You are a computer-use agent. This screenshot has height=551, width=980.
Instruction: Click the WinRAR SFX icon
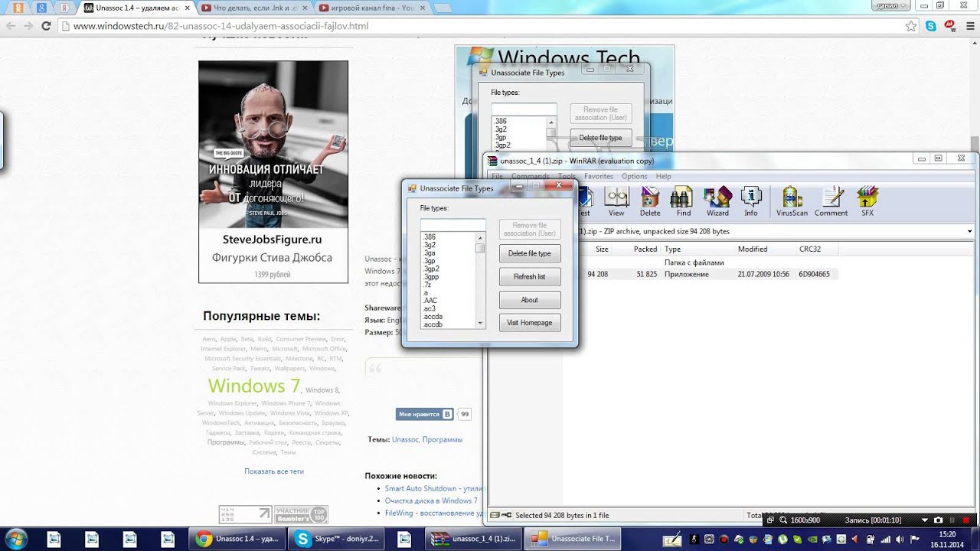[x=867, y=201]
